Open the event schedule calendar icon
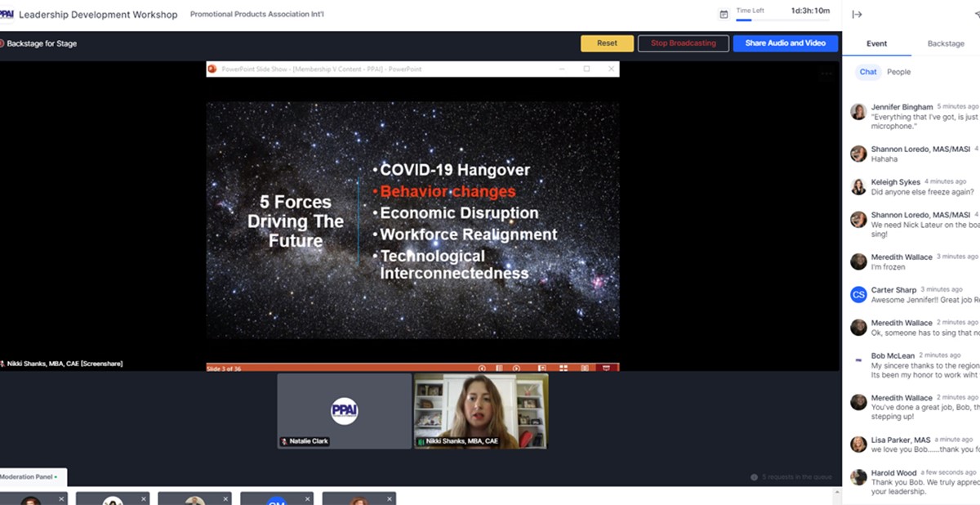The width and height of the screenshot is (980, 505). pyautogui.click(x=724, y=14)
